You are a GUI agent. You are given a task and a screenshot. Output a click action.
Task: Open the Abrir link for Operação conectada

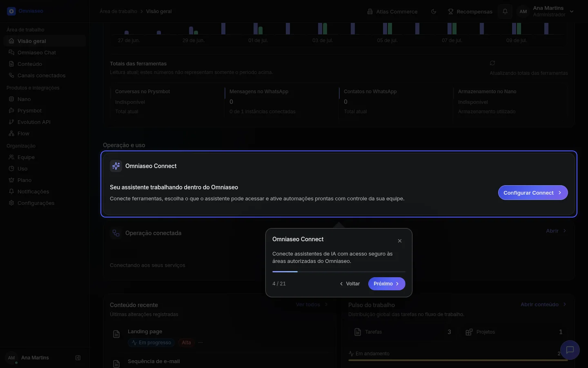coord(556,231)
